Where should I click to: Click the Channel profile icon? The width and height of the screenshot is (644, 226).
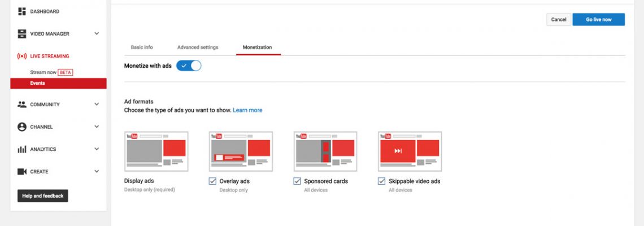pos(22,127)
